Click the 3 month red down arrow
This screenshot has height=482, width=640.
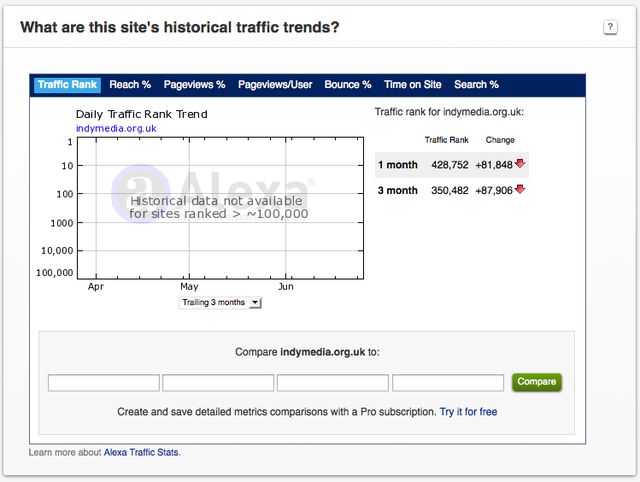point(520,190)
